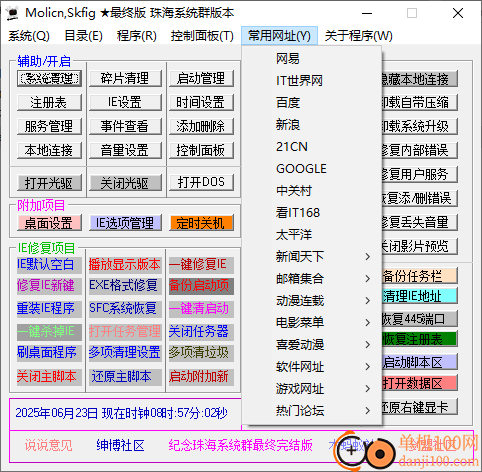Click SFC系统恢复 option

pos(125,308)
